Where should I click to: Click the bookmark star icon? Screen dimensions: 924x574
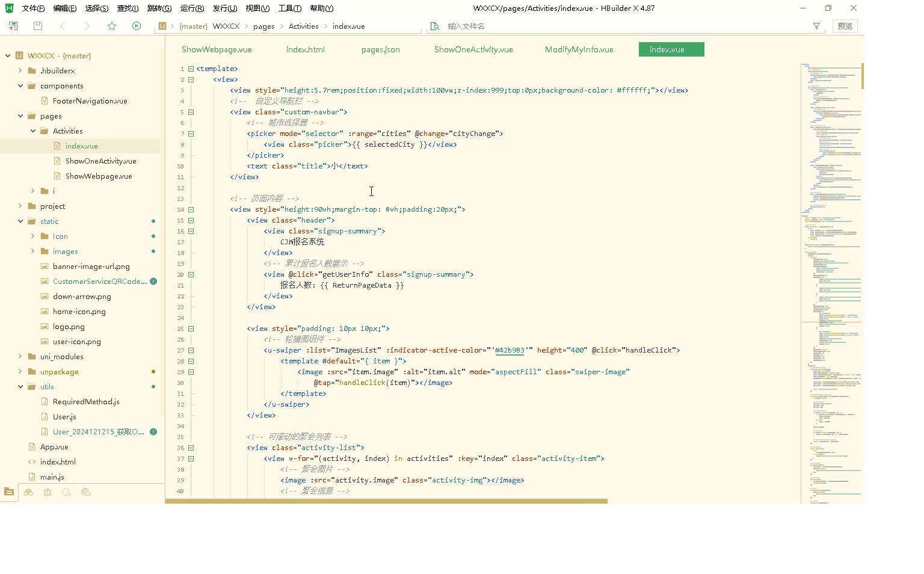111,26
